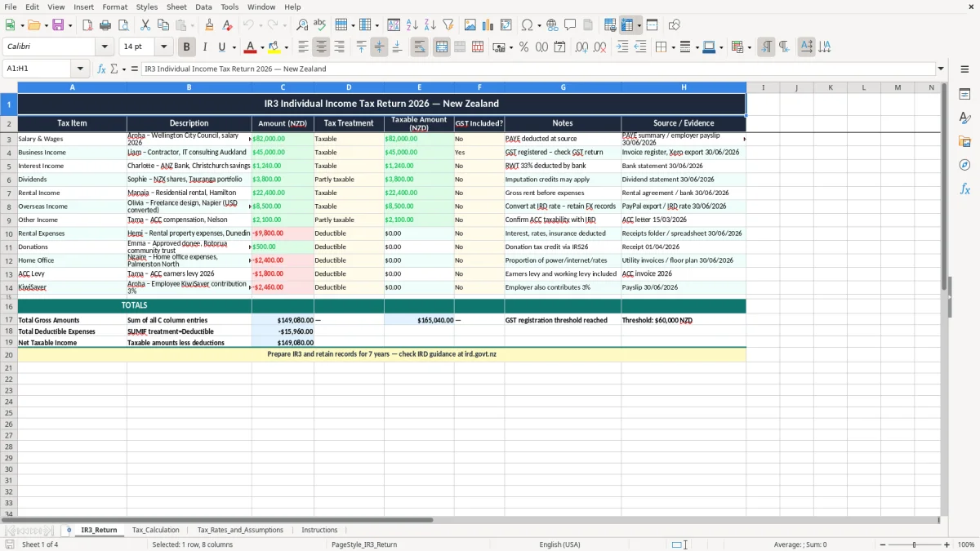Enable the AutoFilter funnel
Image resolution: width=980 pixels, height=551 pixels.
click(x=448, y=25)
